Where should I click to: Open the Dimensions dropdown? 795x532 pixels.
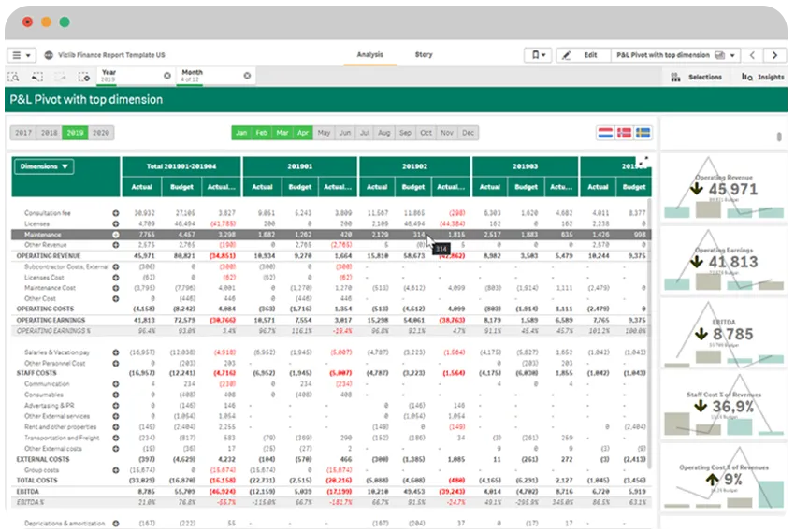44,167
